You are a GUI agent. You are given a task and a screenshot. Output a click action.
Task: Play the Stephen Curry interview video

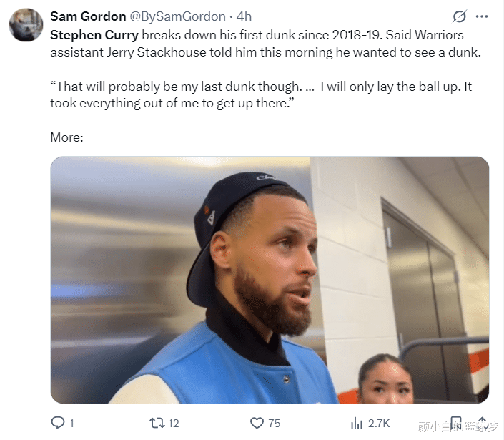pos(270,280)
